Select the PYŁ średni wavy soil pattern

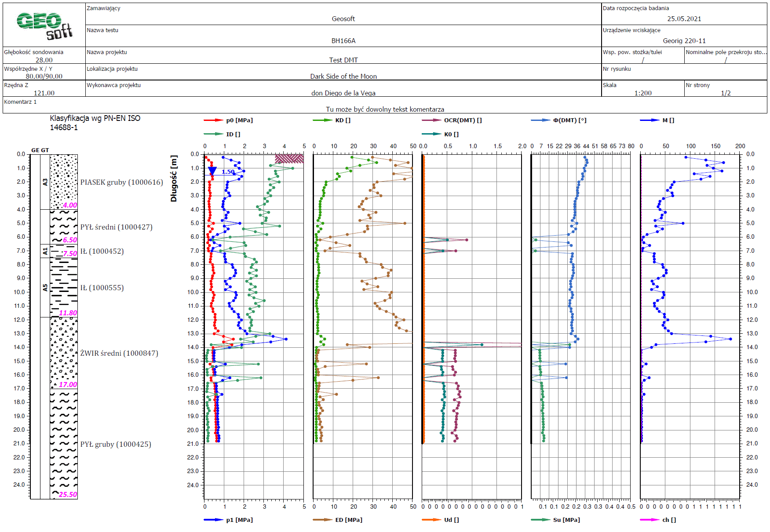click(x=64, y=227)
